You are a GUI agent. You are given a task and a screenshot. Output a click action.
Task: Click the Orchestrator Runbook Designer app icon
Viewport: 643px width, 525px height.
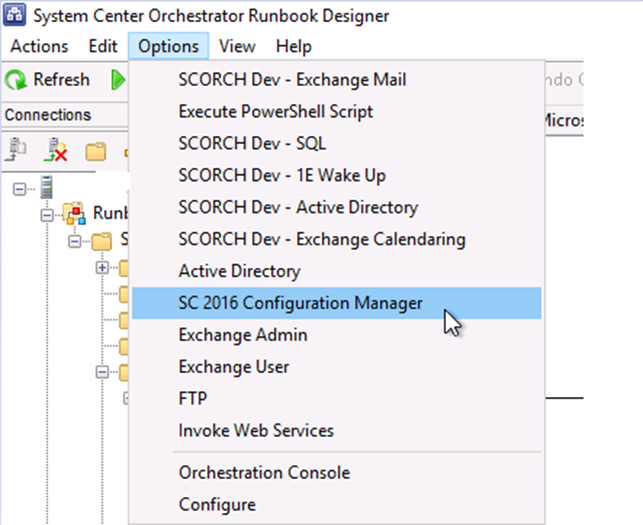tap(15, 15)
